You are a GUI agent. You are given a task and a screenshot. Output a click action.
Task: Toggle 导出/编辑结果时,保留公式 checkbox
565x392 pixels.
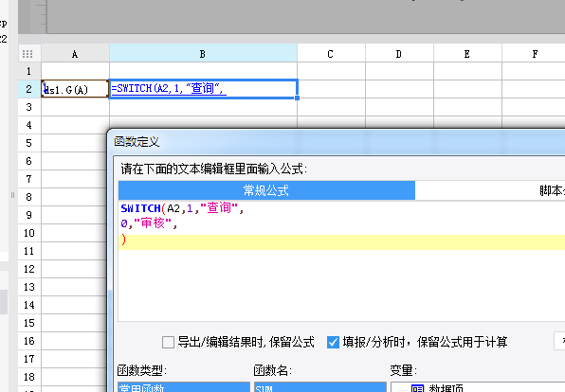coord(168,342)
